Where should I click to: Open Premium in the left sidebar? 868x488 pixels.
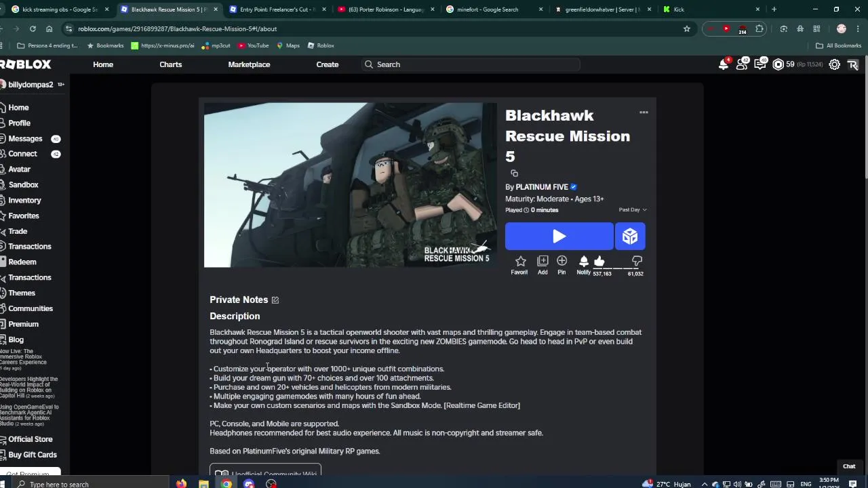[23, 324]
